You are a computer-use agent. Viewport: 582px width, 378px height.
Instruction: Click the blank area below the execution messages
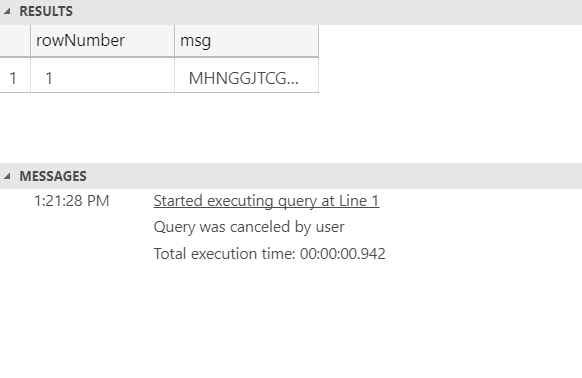tap(291, 321)
